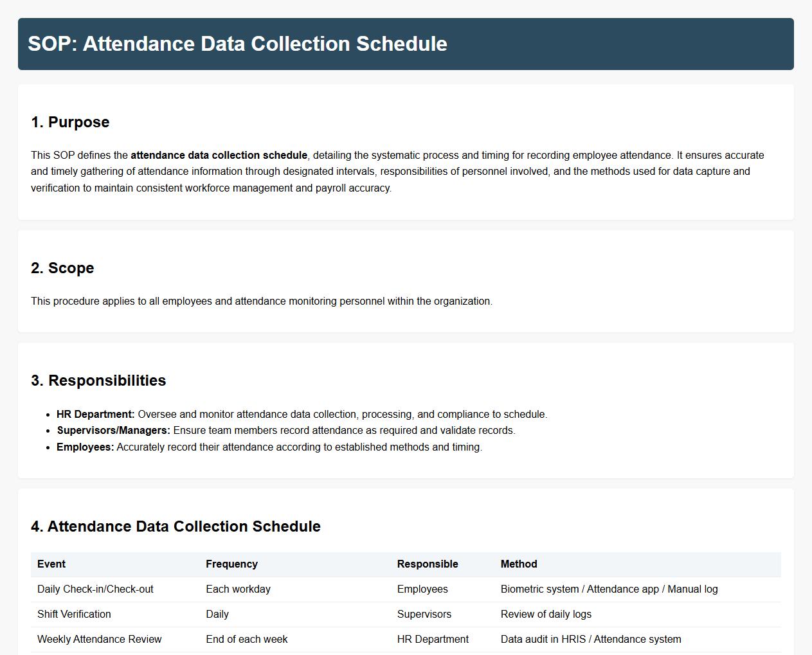This screenshot has height=655, width=812.
Task: Click the SOP: Attendance Data Collection Schedule title
Action: [x=237, y=44]
